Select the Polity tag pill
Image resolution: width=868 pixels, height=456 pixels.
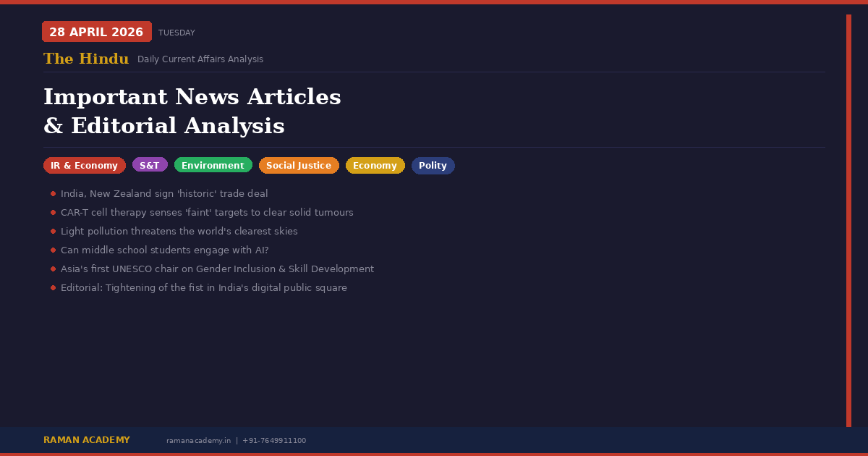(x=433, y=166)
